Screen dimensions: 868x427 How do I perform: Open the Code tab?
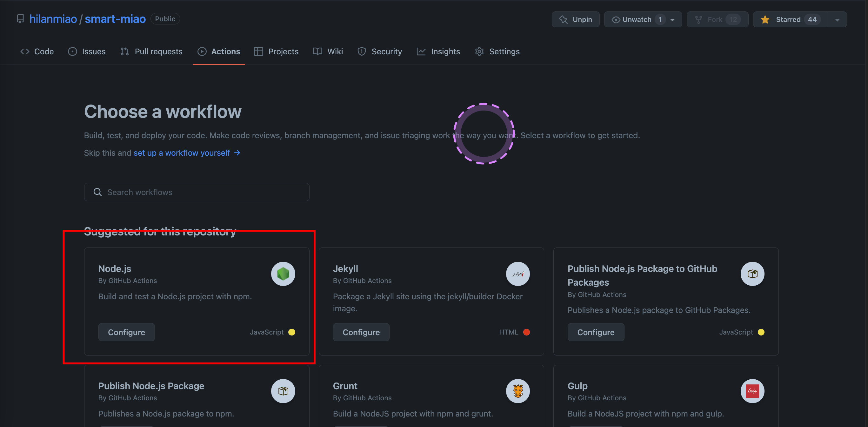coord(37,51)
